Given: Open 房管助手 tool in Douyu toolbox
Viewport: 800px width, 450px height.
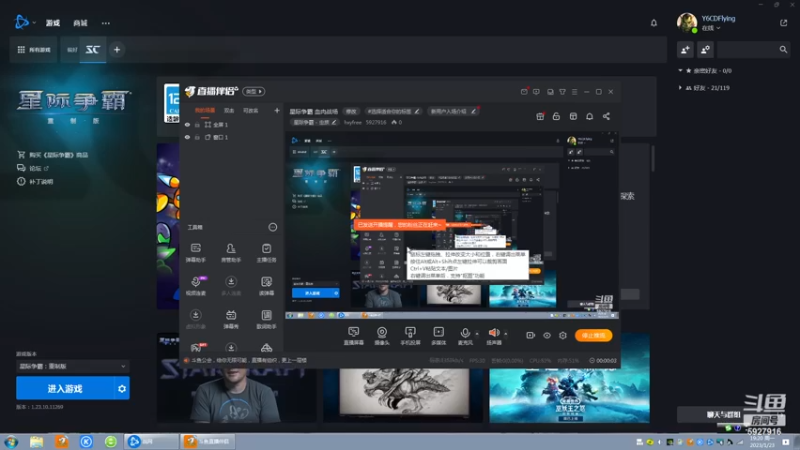Looking at the screenshot, I should point(231,253).
